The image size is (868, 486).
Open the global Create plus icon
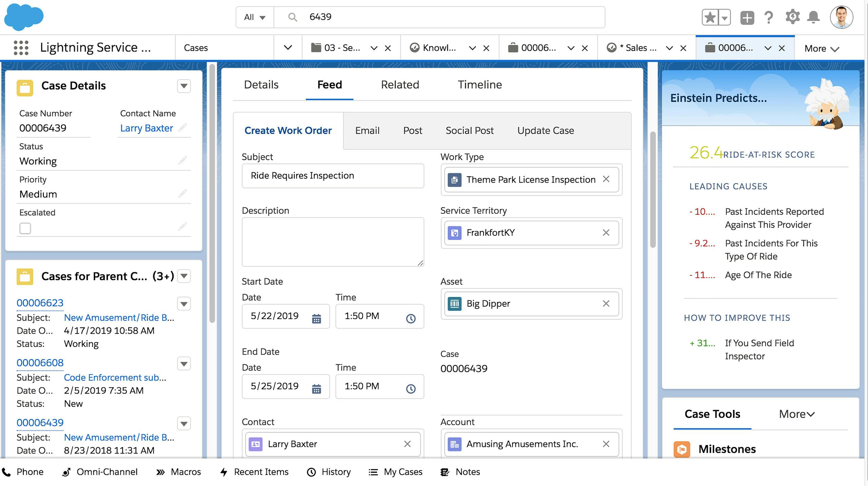pos(747,17)
